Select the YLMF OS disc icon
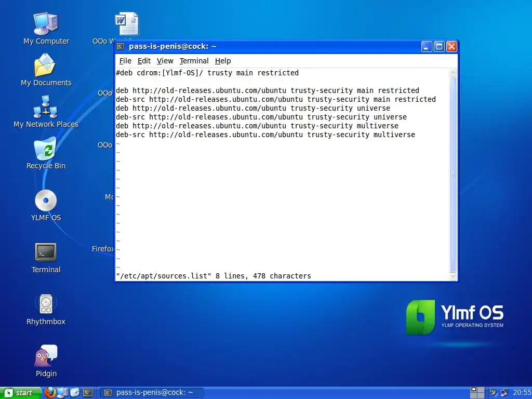The width and height of the screenshot is (532, 399). pos(46,205)
